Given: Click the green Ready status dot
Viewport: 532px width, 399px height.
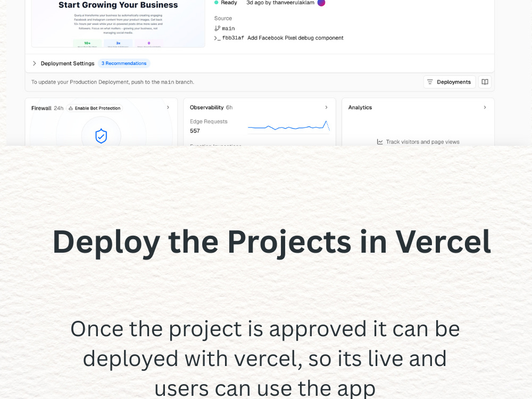Looking at the screenshot, I should 216,3.
